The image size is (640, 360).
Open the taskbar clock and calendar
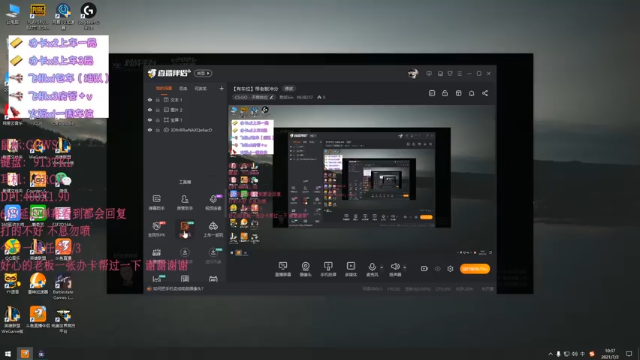coord(610,353)
